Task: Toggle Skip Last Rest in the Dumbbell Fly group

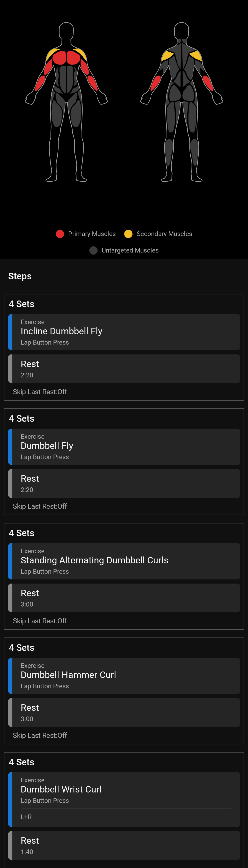Action: 40,506
